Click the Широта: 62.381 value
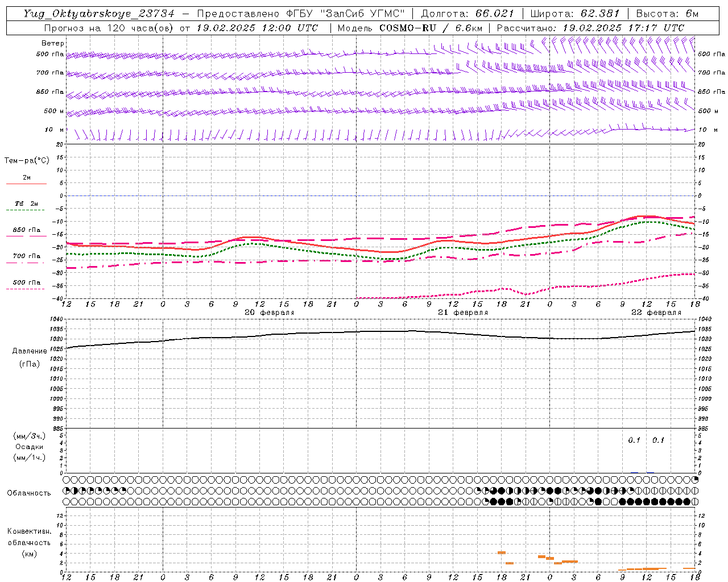 point(574,14)
